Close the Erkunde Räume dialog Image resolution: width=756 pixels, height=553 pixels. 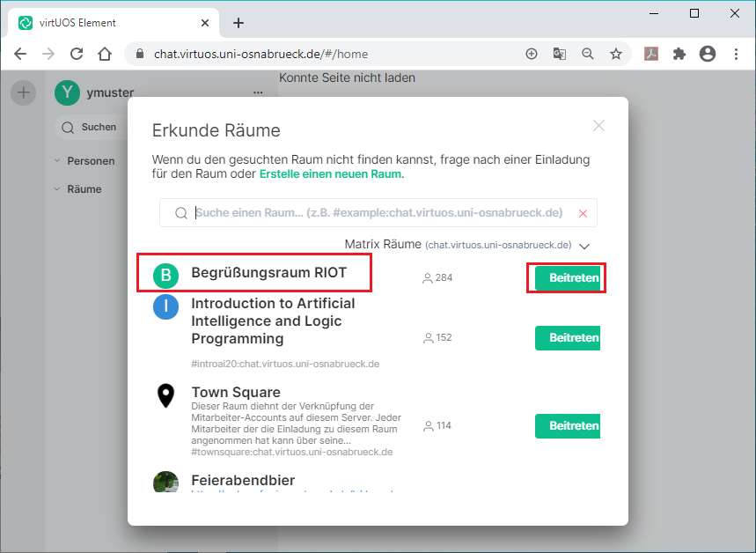[x=598, y=126]
